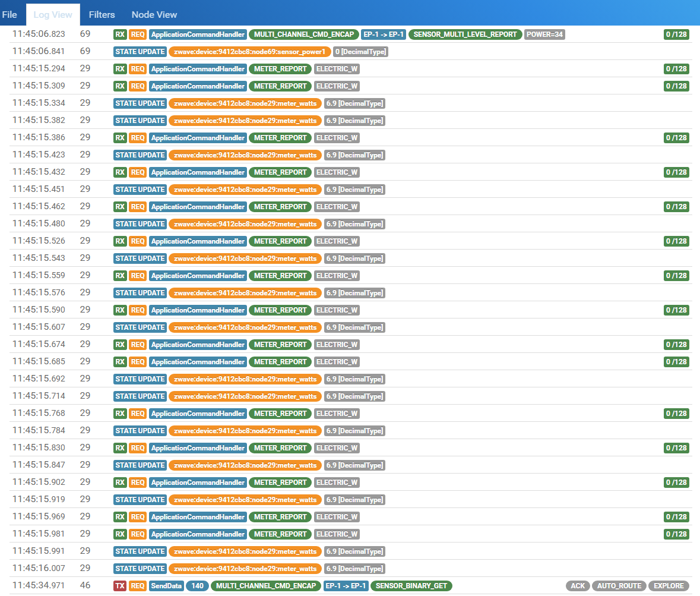Click the POWER=34 label
This screenshot has width=700, height=596.
544,34
